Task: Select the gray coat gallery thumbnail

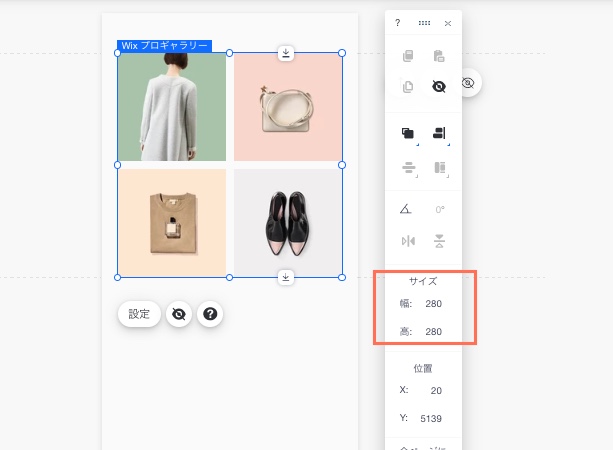Action: coord(172,108)
